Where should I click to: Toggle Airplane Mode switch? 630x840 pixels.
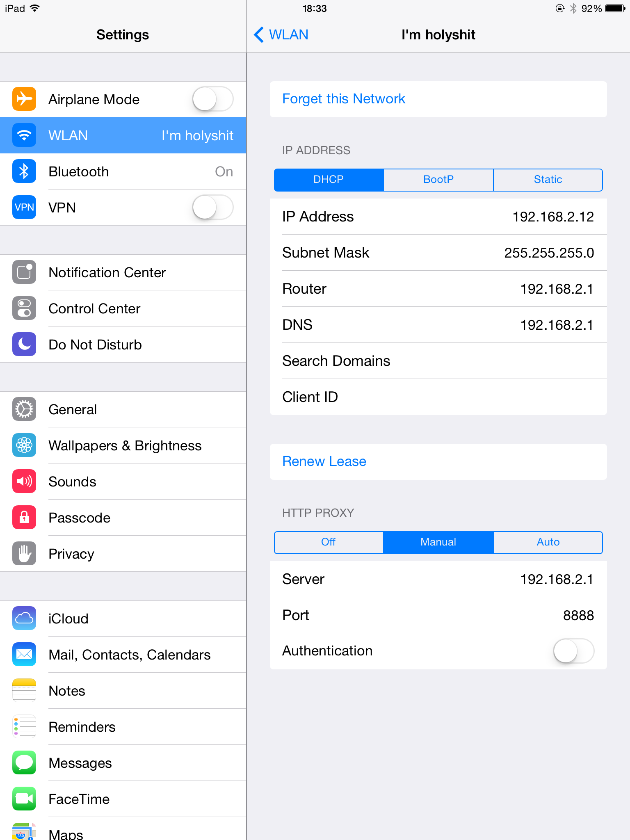click(213, 99)
